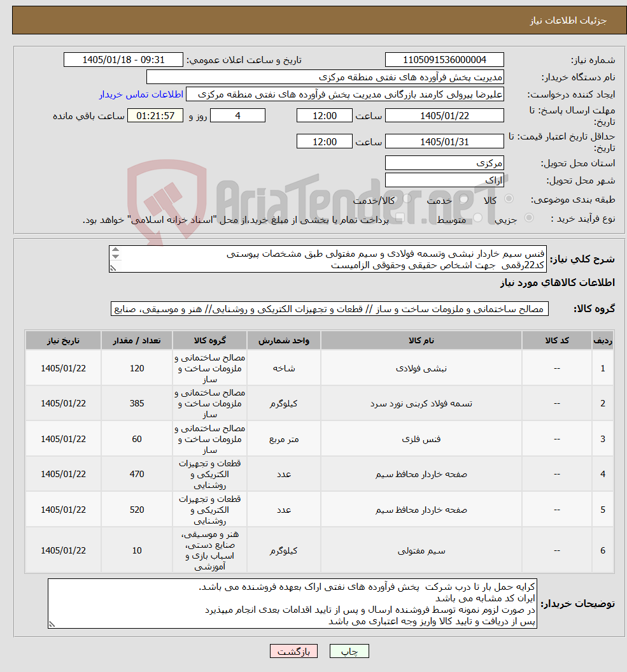Click the response deadline date 1405/01/22 field
Screen dimensions: 627x672
(x=444, y=116)
